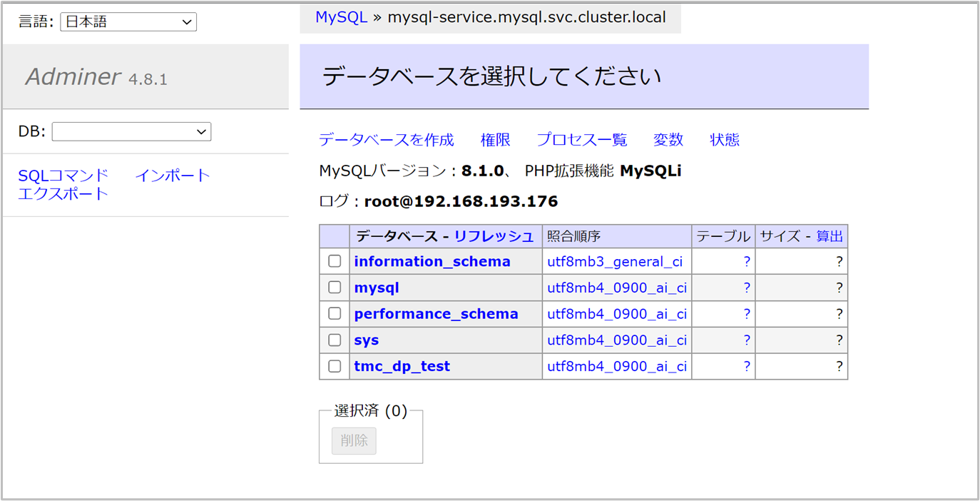Tick the information_schema checkbox
Image resolution: width=980 pixels, height=501 pixels.
point(335,261)
